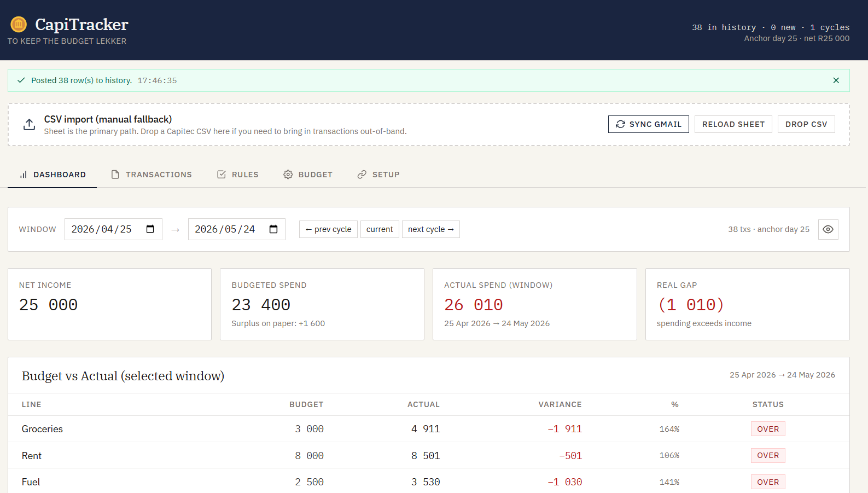Screen dimensions: 868x493
Task: Click the Budgeted Spend value 23 400
Action: tap(261, 305)
